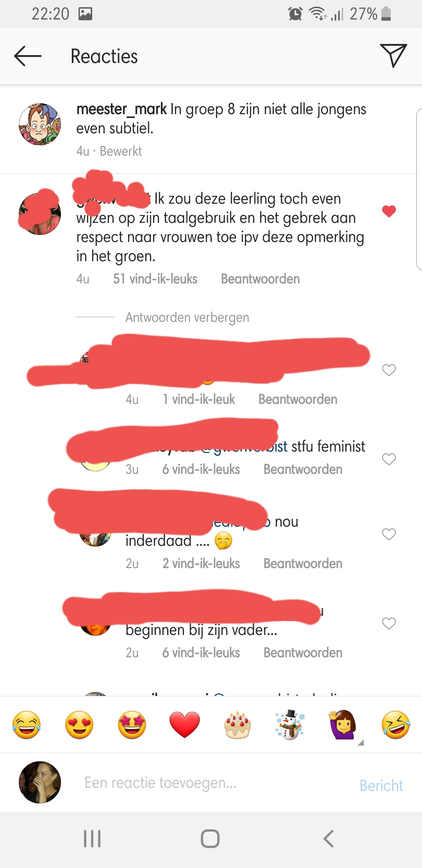
Task: Tap the back arrow beside Reacties
Action: (x=28, y=56)
